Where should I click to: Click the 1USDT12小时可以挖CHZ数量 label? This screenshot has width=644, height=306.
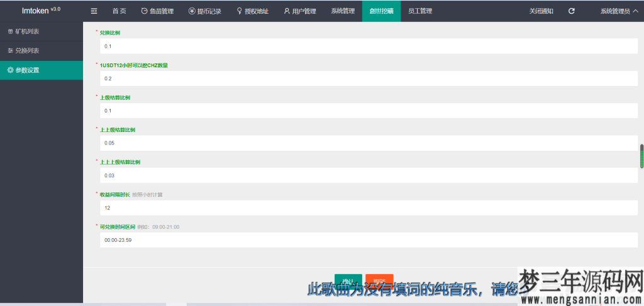tap(134, 65)
